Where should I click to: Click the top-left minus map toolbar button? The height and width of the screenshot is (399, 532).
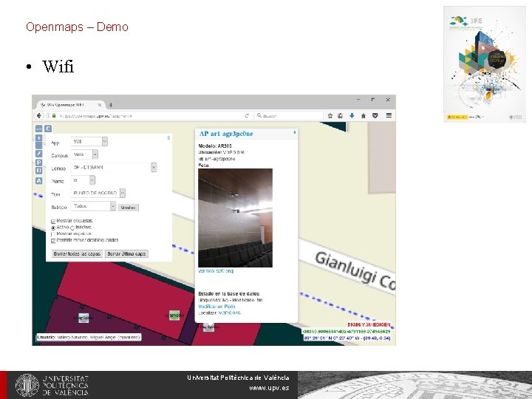[x=38, y=129]
